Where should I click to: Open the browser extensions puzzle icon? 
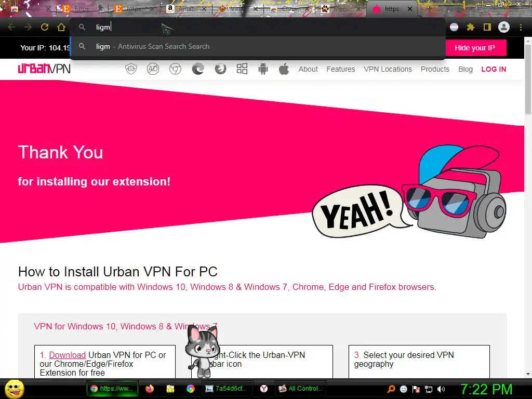coord(471,27)
